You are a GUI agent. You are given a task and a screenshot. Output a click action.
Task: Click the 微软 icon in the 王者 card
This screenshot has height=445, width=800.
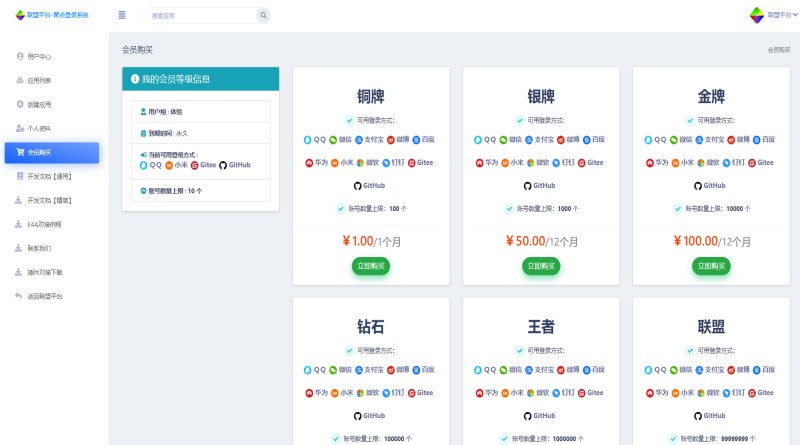[531, 393]
